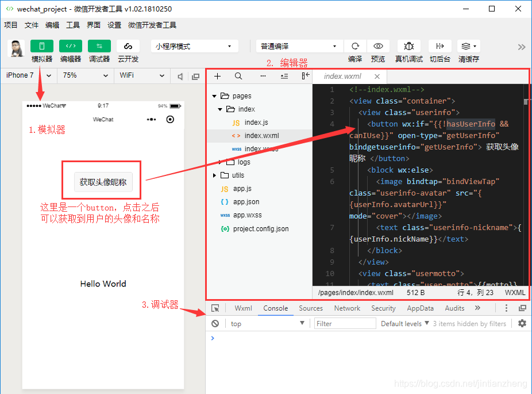Screen dimensions: 532x394
Task: Open the WiFi network dropdown
Action: (x=142, y=75)
